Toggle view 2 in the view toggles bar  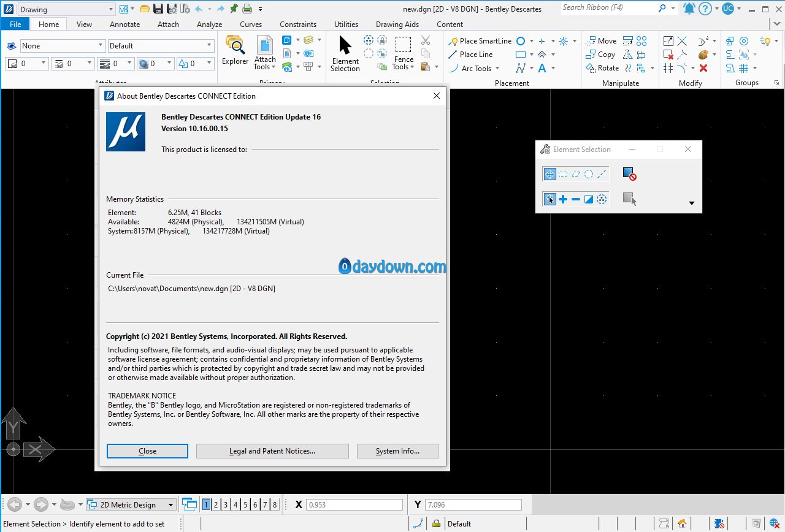point(216,505)
